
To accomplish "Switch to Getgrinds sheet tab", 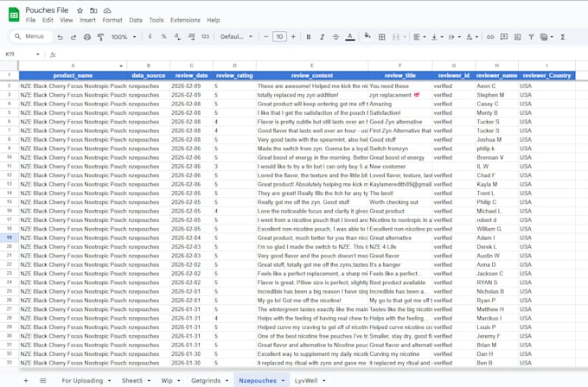I will 206,381.
